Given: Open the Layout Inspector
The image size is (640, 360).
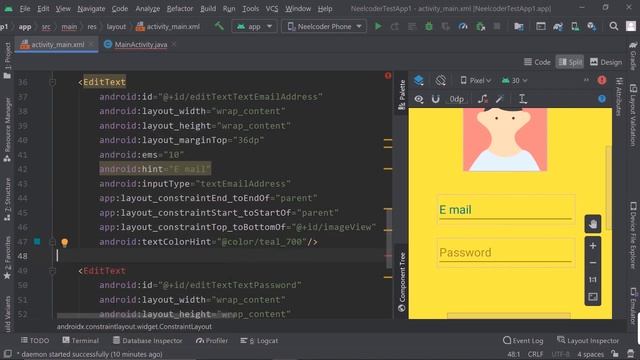Looking at the screenshot, I should click(x=588, y=340).
